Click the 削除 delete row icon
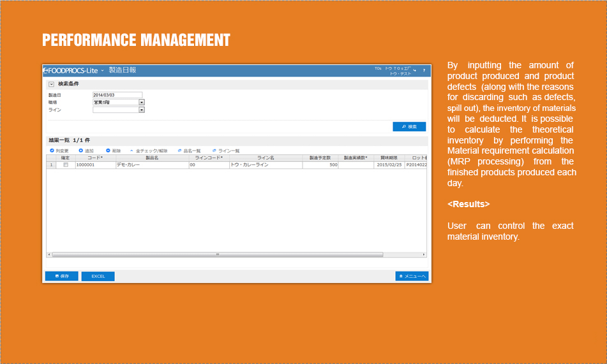This screenshot has height=364, width=607. [x=109, y=150]
